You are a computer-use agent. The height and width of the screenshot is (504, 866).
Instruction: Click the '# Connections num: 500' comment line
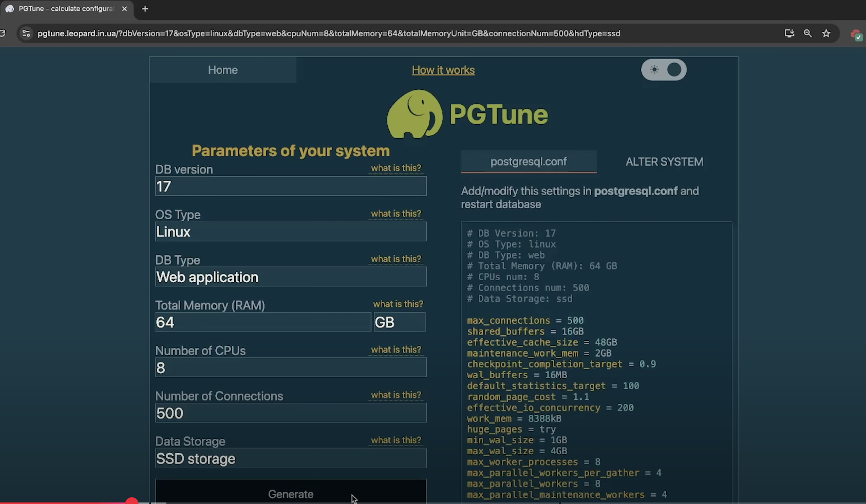point(528,288)
